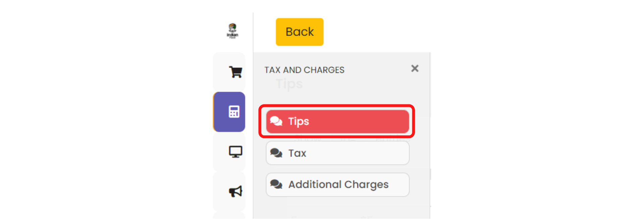Select the calculator sidebar icon
This screenshot has width=644, height=219.
(x=234, y=112)
